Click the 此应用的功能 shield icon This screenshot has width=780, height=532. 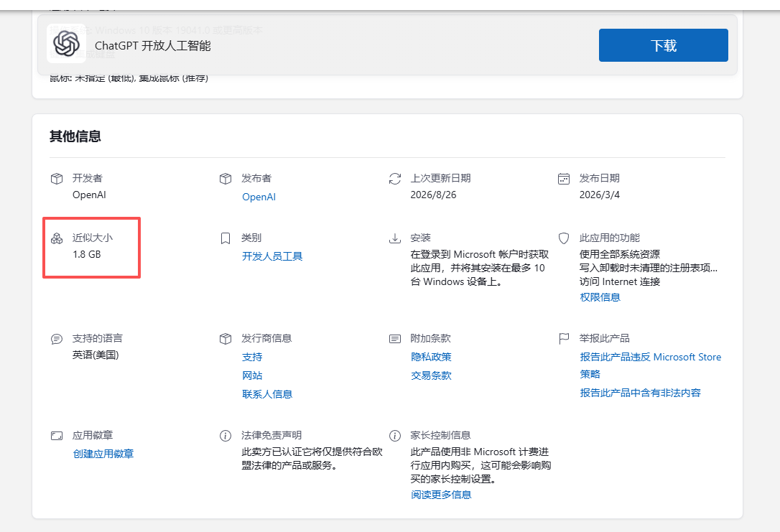click(x=564, y=238)
